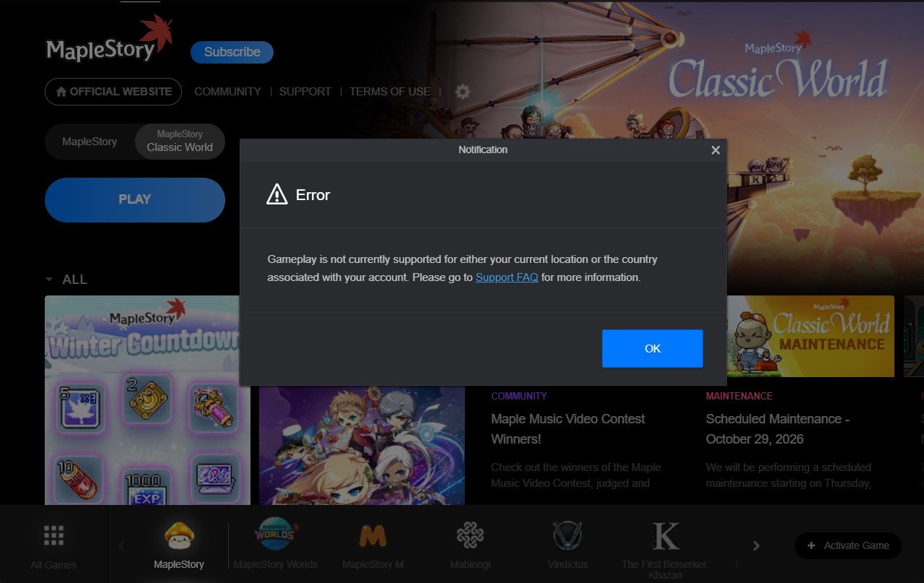This screenshot has width=924, height=583.
Task: Show previous games with the left chevron
Action: [x=121, y=546]
